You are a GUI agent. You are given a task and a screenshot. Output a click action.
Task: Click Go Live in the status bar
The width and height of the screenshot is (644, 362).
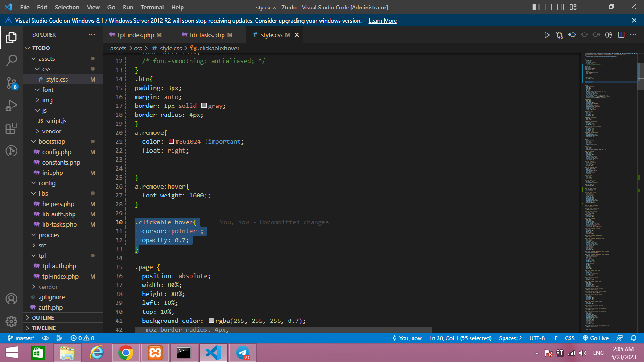[x=596, y=338]
